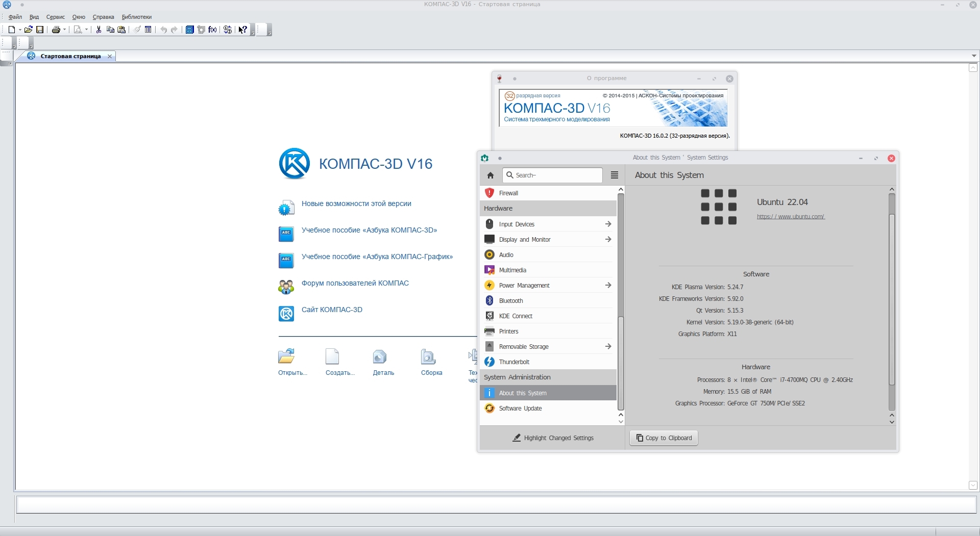Screen dimensions: 980x536
Task: Click the Открыть folder icon on start page
Action: click(286, 356)
